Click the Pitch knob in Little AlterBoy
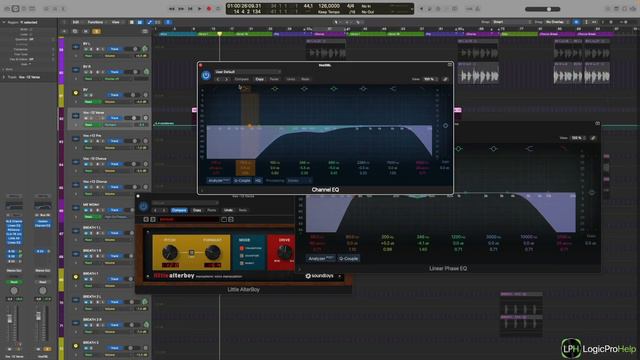Screen dimensions: 640x360 tap(170, 253)
